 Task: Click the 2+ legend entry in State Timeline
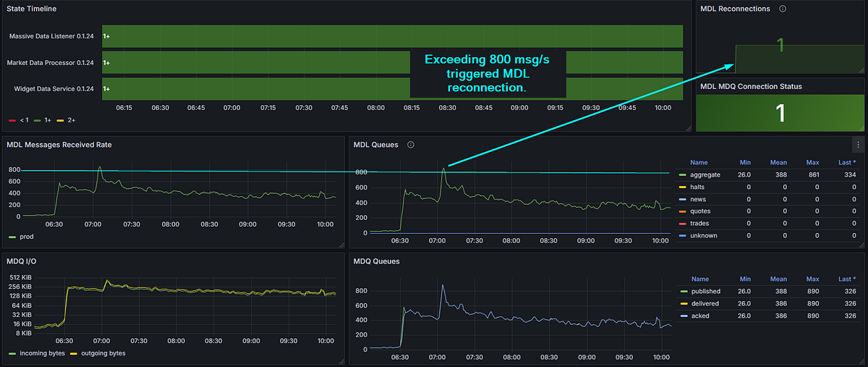pos(72,119)
